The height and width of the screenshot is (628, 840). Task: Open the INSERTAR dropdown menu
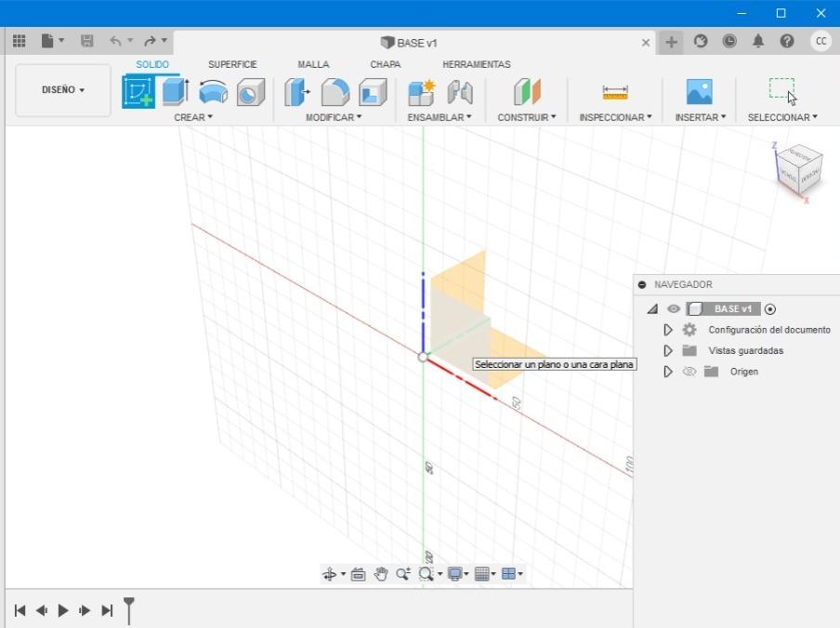pos(701,117)
